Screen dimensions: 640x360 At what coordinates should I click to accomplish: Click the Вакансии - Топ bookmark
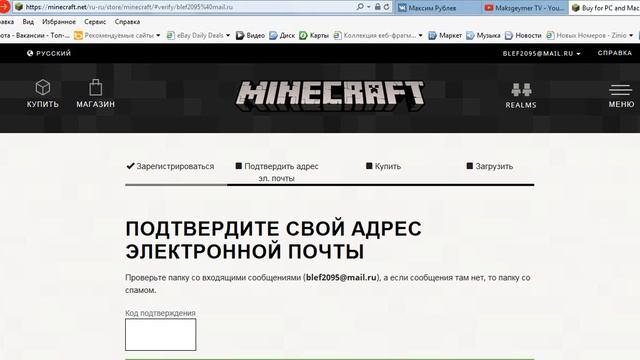(x=35, y=36)
